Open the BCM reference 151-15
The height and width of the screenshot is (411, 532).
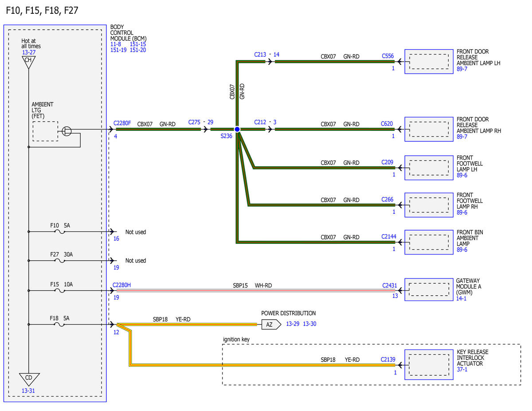click(138, 44)
